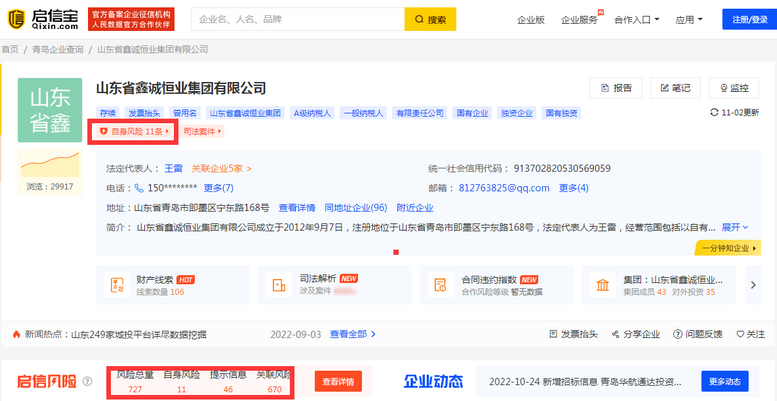This screenshot has height=401, width=777.
Task: Click the 更多动态 button
Action: (724, 382)
